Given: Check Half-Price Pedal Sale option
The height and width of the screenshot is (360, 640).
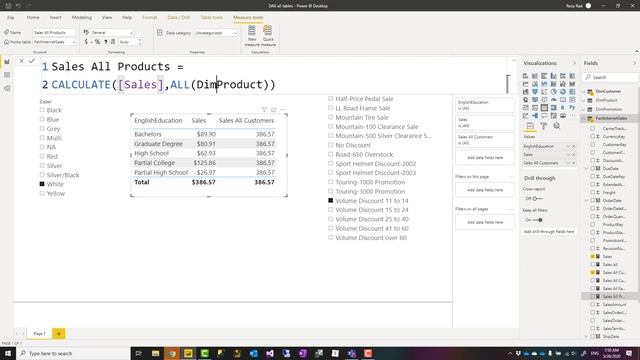Looking at the screenshot, I should coord(331,98).
